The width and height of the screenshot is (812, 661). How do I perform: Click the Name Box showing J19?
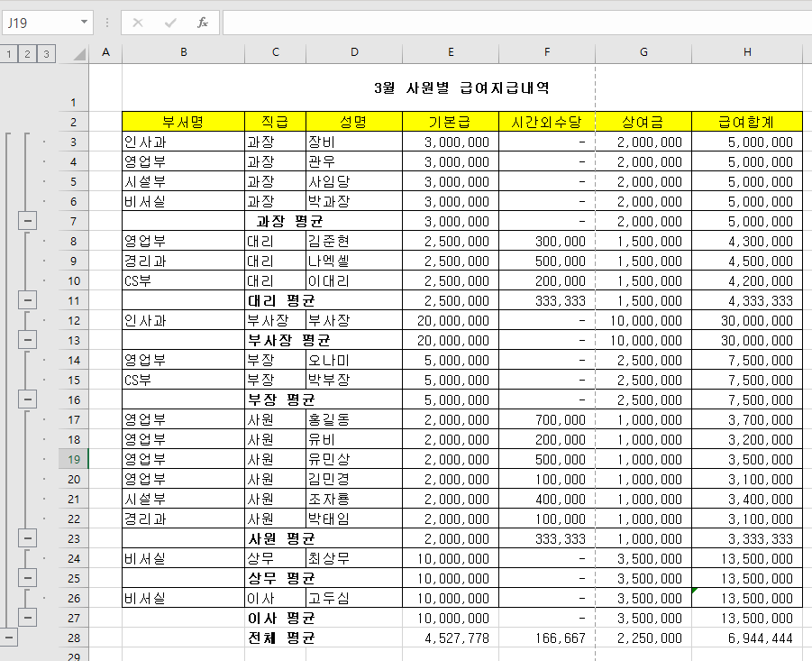(41, 23)
